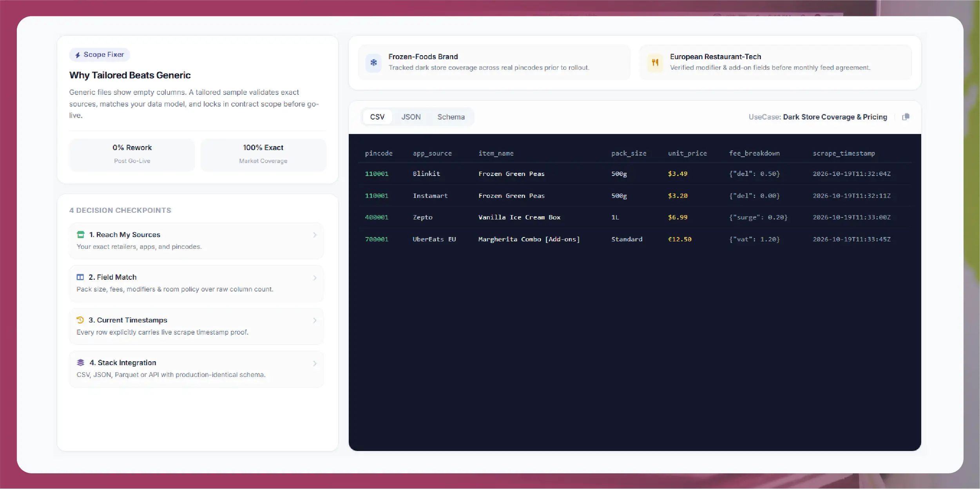Open the 100% Exact Market Coverage card
This screenshot has width=980, height=489.
263,154
